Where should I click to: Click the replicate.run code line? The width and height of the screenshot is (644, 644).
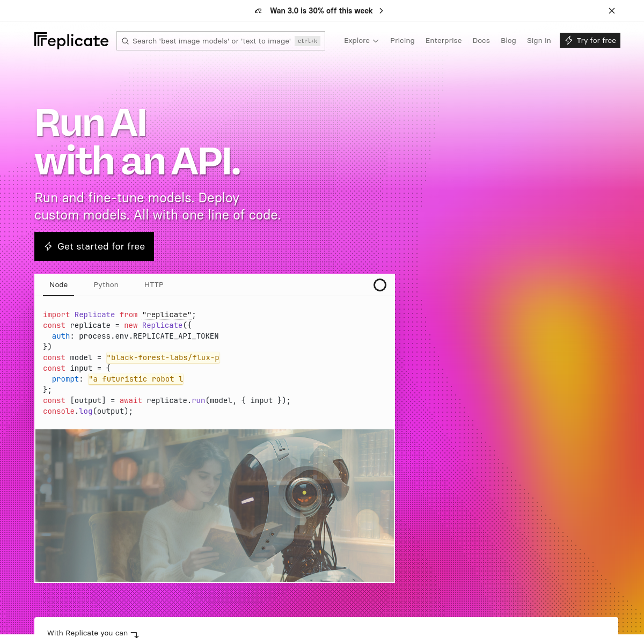167,400
